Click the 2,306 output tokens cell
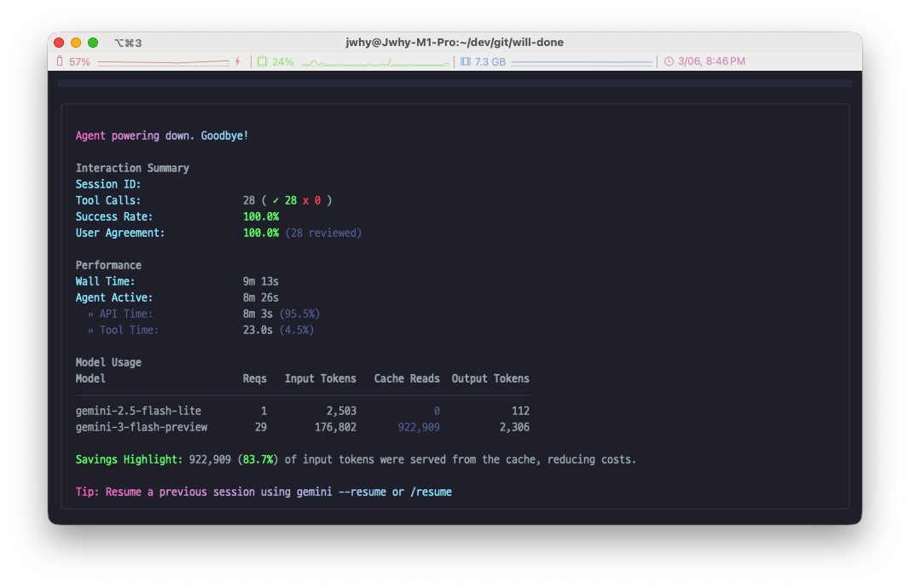910x588 pixels. (x=515, y=428)
